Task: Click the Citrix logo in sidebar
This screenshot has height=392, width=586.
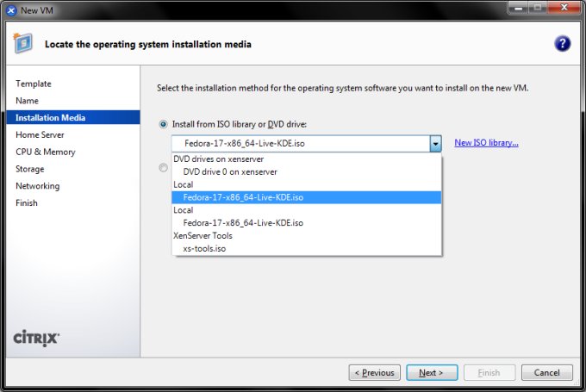Action: (x=36, y=338)
